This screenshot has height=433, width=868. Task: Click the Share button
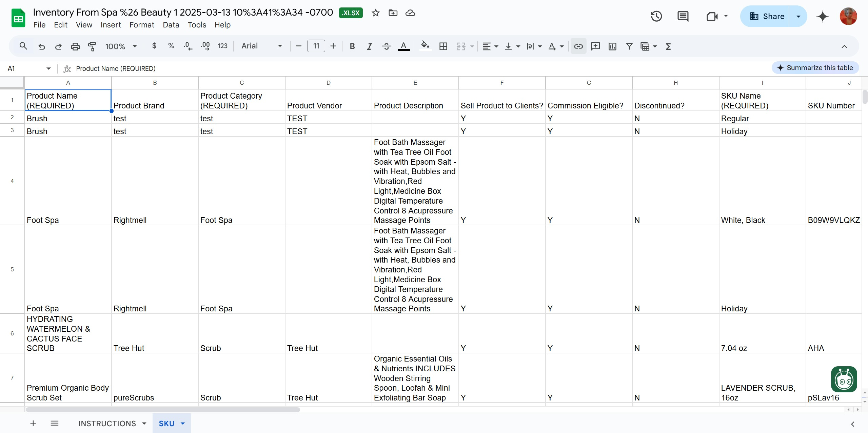pyautogui.click(x=767, y=16)
